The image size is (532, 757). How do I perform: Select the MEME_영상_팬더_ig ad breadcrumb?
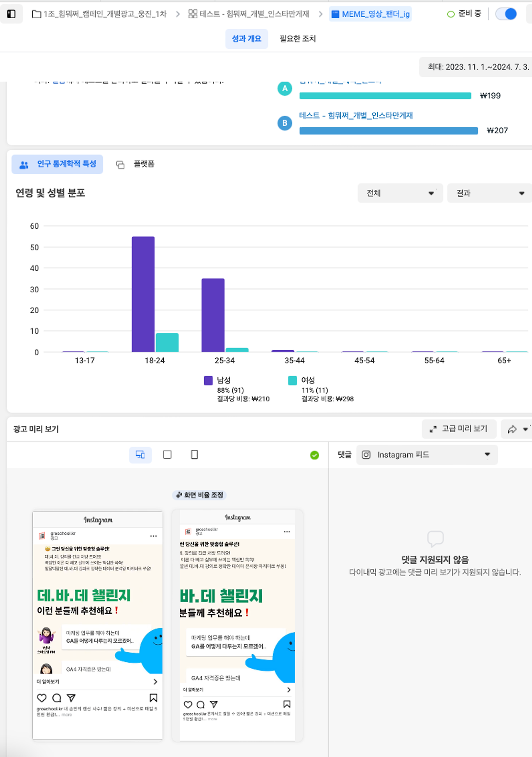370,14
